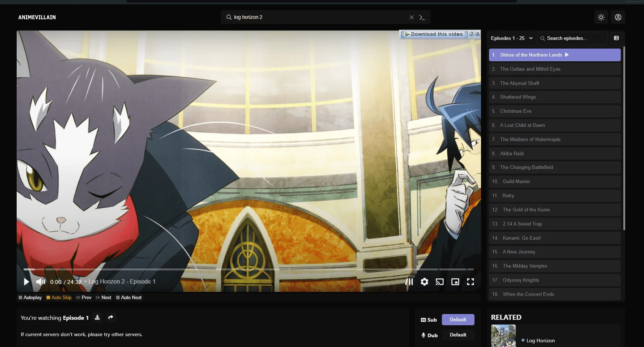Select Dub Default server

[x=458, y=335]
